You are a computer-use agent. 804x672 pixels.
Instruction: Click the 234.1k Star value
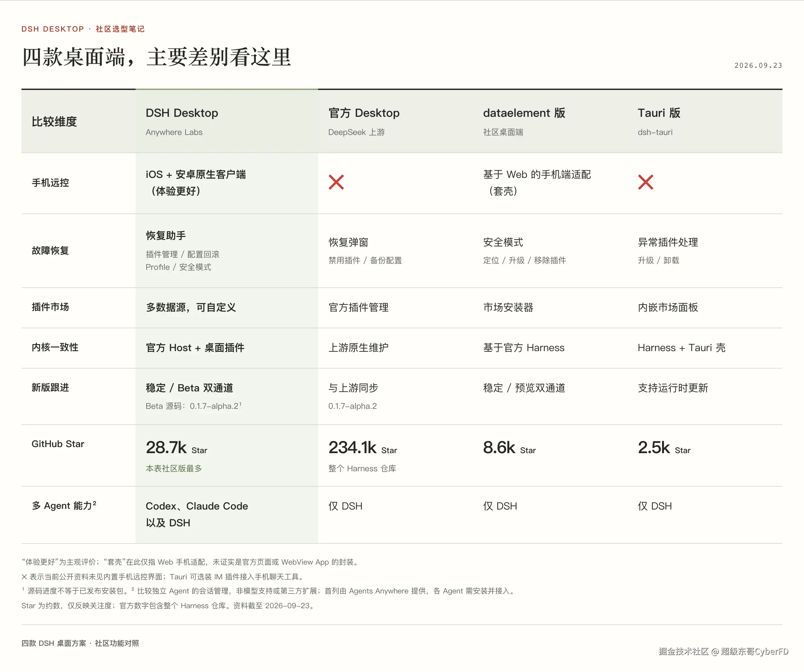click(x=362, y=448)
